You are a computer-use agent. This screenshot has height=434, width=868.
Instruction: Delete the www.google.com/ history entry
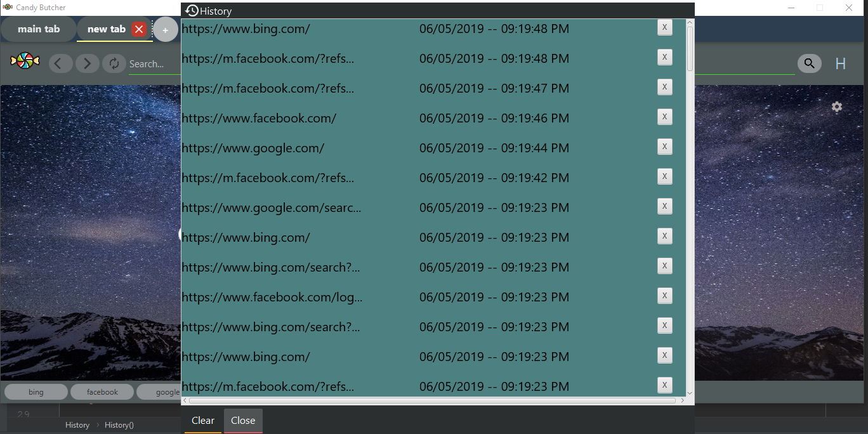click(x=664, y=147)
